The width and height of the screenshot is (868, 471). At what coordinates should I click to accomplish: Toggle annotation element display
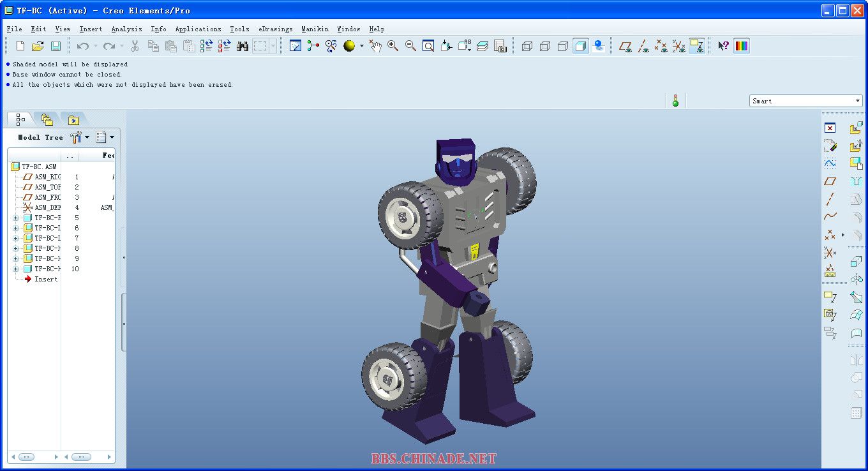tap(697, 46)
